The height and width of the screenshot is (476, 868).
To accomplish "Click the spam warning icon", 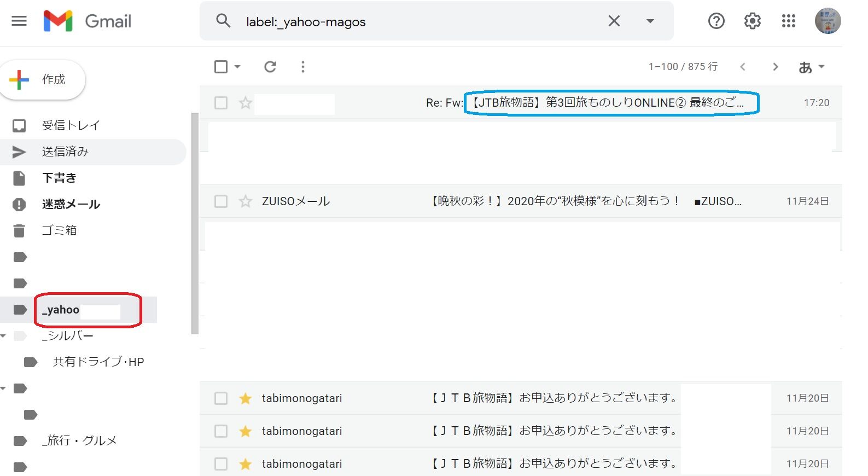I will point(19,205).
